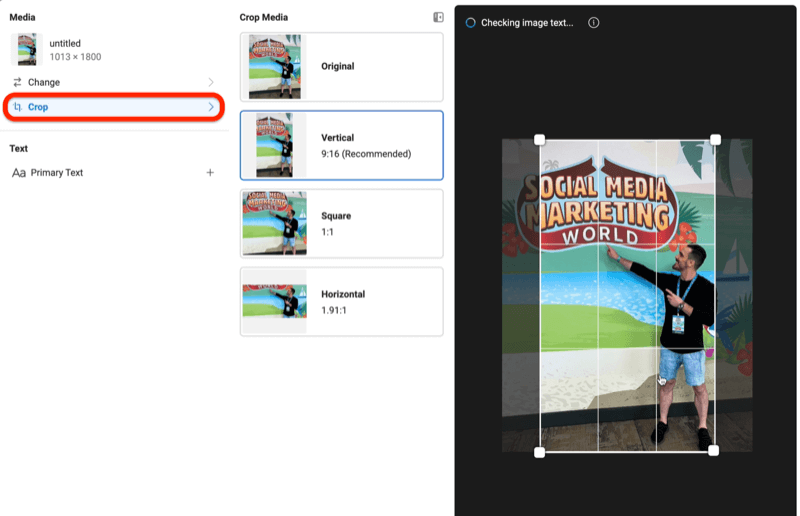The height and width of the screenshot is (516, 800).
Task: Toggle the panel layout icon beside Crop Media
Action: point(438,17)
